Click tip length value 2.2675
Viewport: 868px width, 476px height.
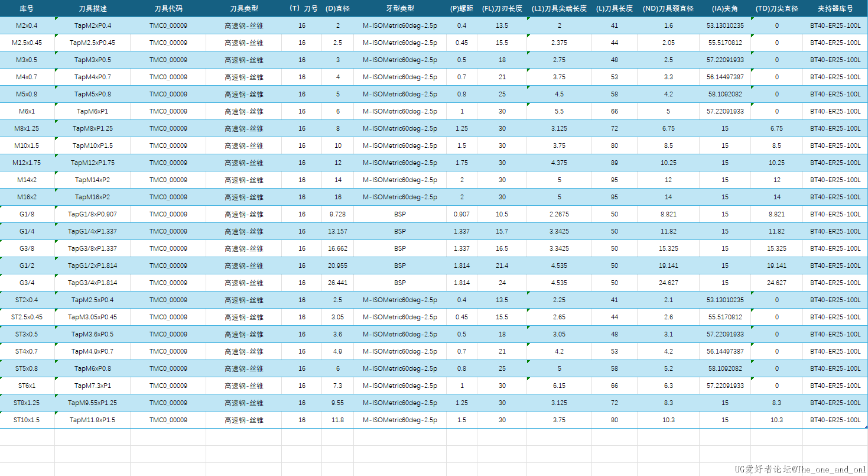[559, 214]
